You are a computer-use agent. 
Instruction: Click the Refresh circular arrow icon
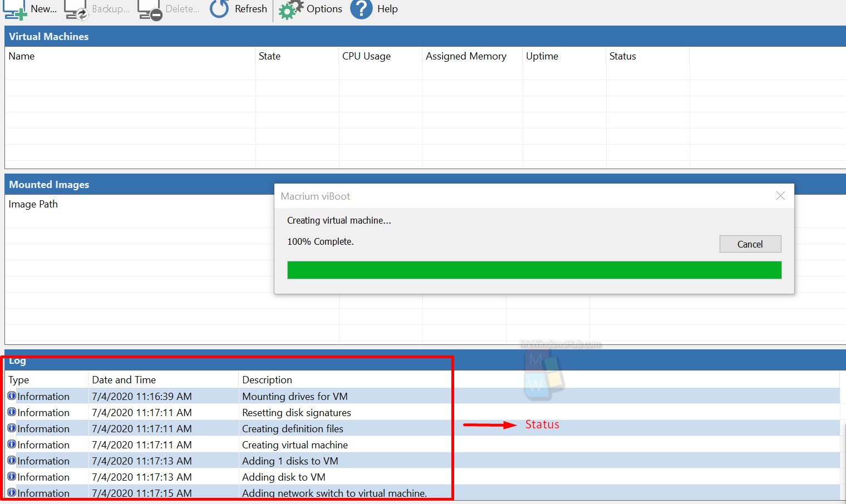pyautogui.click(x=219, y=8)
